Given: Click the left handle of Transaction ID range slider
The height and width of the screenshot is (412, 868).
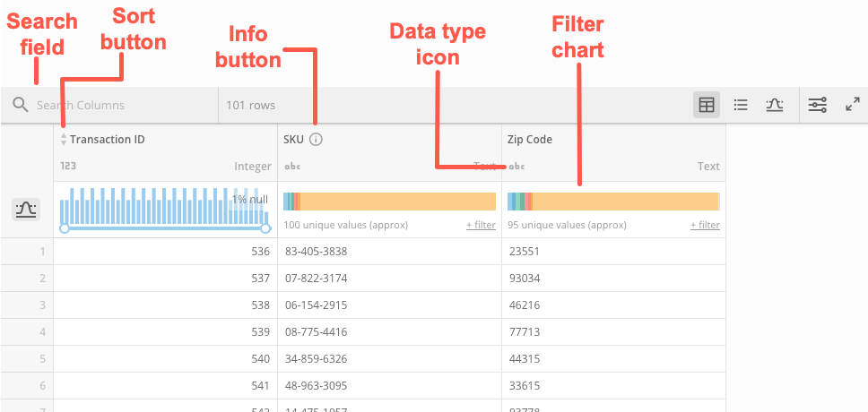Looking at the screenshot, I should [64, 229].
